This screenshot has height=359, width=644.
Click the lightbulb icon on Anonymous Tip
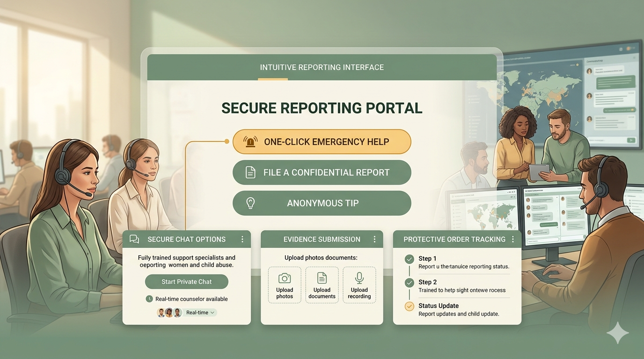click(250, 203)
